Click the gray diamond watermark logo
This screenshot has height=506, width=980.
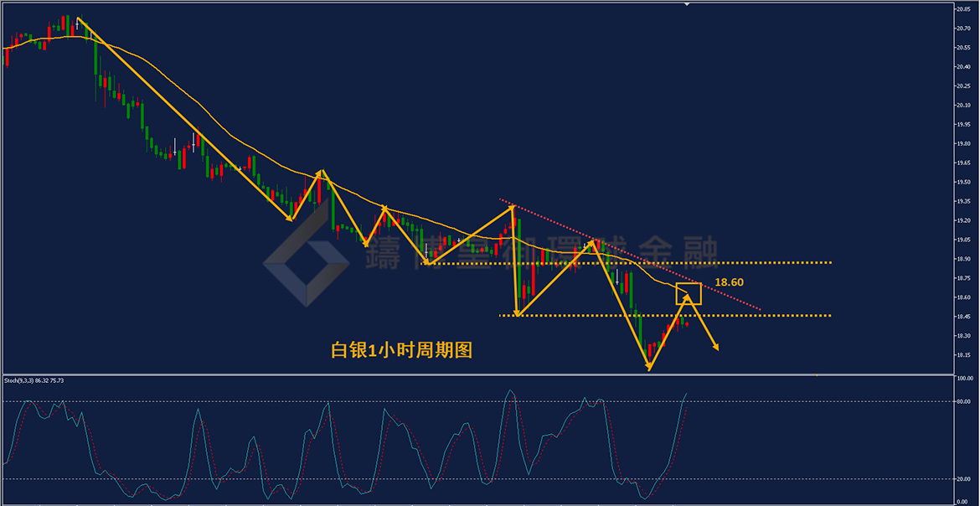click(306, 253)
